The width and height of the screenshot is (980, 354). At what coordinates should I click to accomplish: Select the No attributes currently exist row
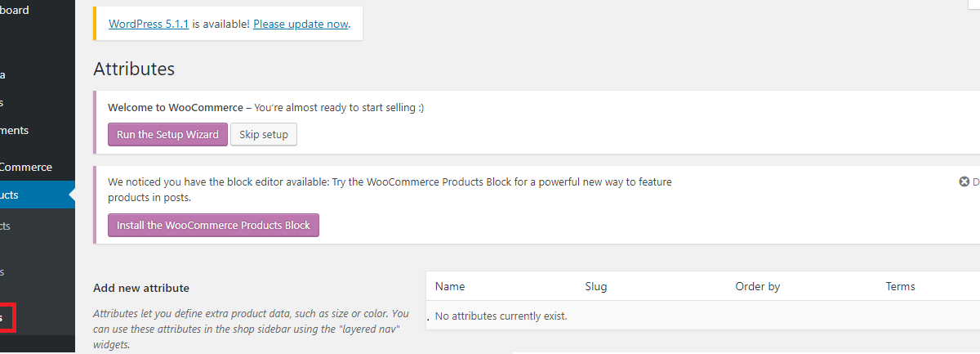pyautogui.click(x=702, y=316)
